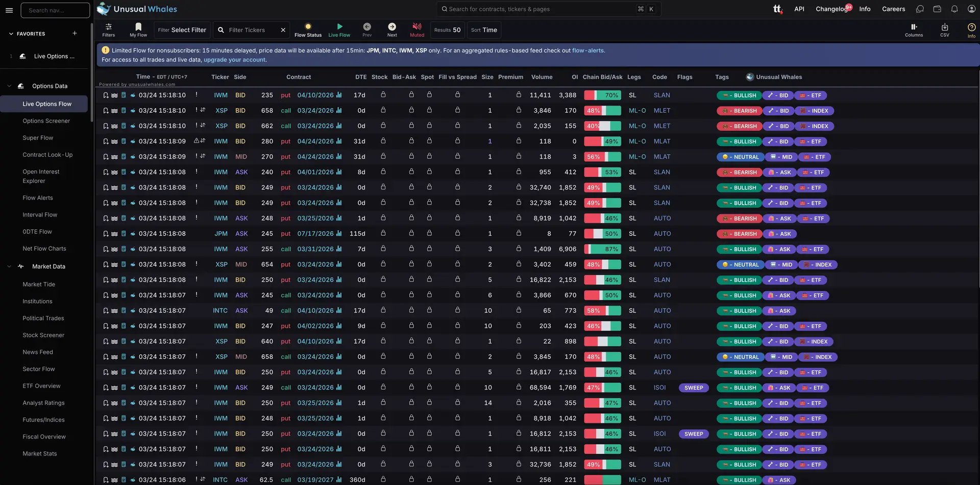The width and height of the screenshot is (980, 485).
Task: Sort by the Volume column header
Action: pos(542,77)
